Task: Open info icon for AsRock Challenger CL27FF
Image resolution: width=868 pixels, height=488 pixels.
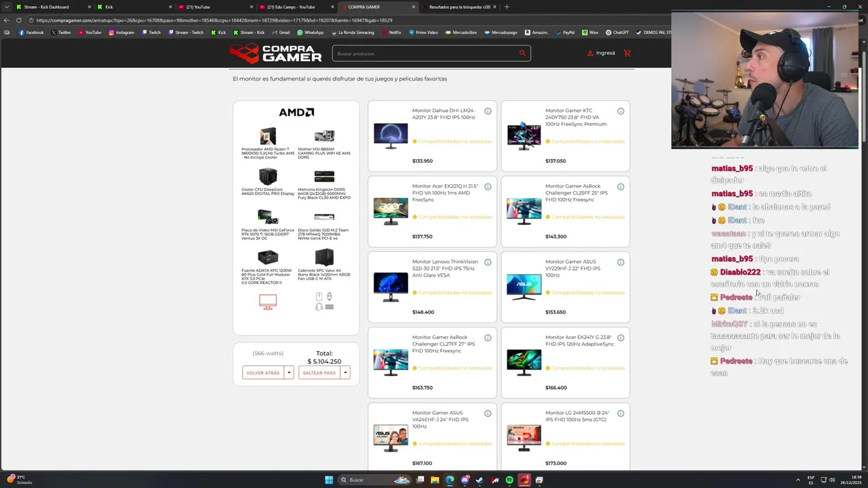Action: coord(488,338)
